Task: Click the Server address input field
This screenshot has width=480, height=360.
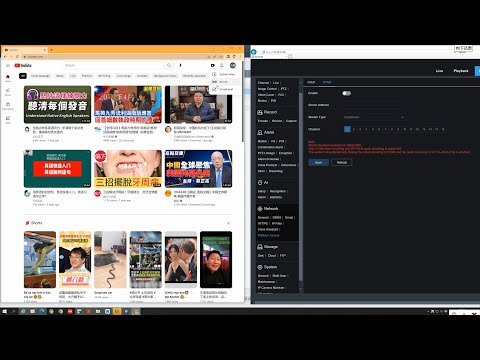Action: click(x=375, y=105)
